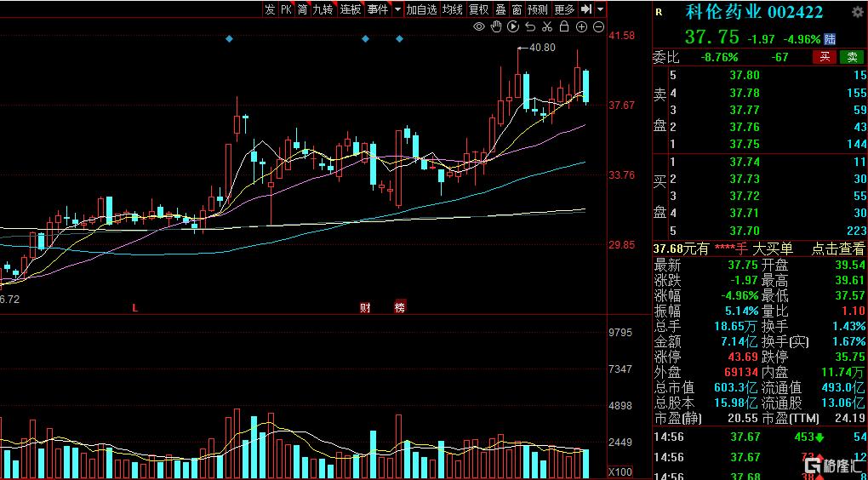Click 最高 value 39.61
The width and height of the screenshot is (868, 480).
[x=850, y=281]
